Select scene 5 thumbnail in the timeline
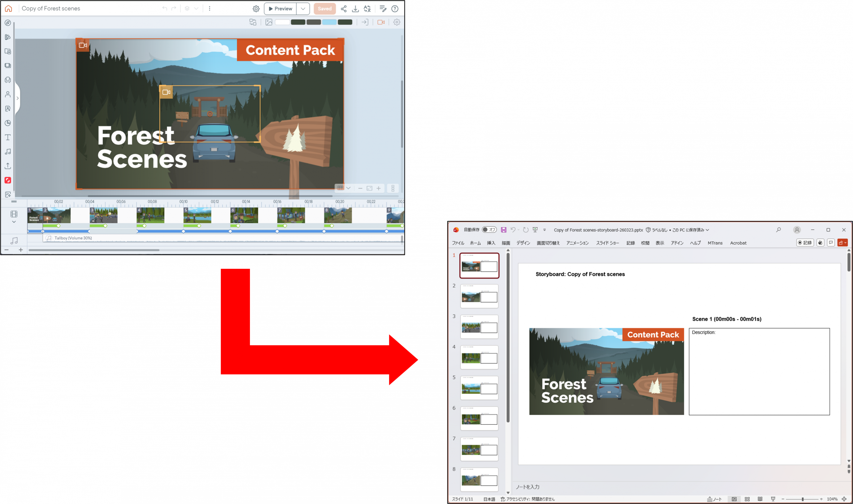This screenshot has height=504, width=853. click(x=197, y=215)
